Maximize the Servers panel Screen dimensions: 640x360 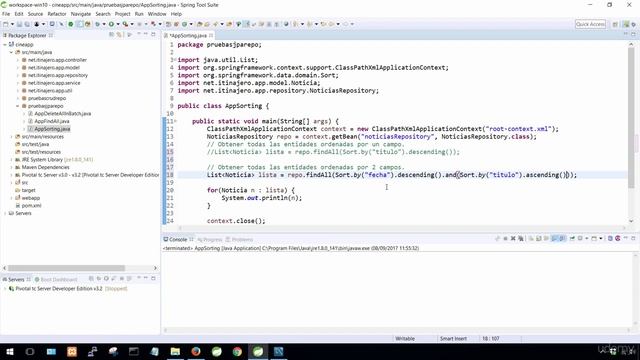[x=153, y=278]
